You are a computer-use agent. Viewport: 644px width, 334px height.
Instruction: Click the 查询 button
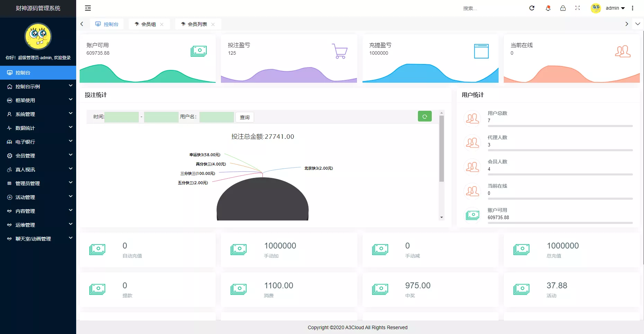244,117
